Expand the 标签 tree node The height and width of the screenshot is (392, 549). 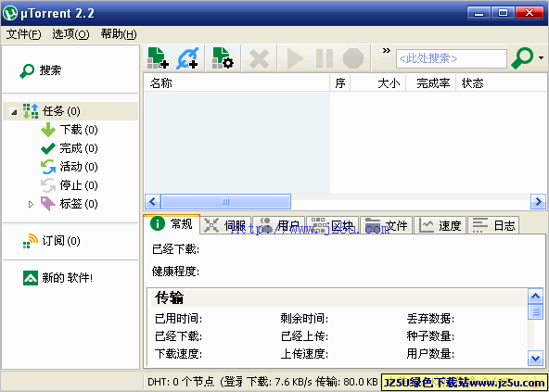pyautogui.click(x=31, y=204)
